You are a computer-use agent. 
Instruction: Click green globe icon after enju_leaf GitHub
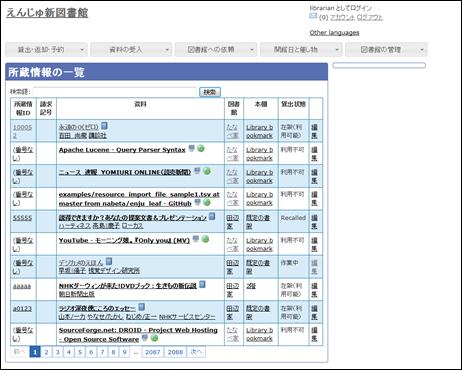tap(207, 202)
